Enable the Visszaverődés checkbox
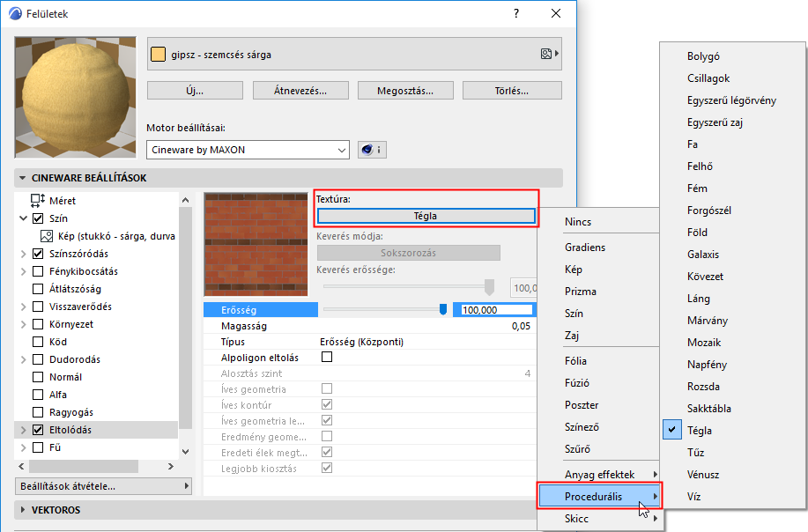808x532 pixels. pos(38,307)
